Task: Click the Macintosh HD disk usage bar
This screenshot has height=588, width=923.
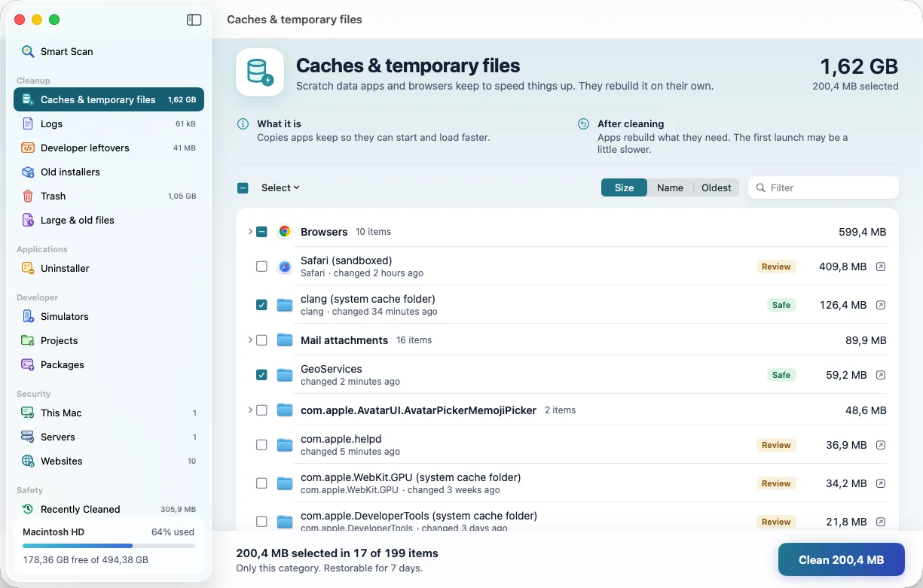Action: (x=108, y=546)
